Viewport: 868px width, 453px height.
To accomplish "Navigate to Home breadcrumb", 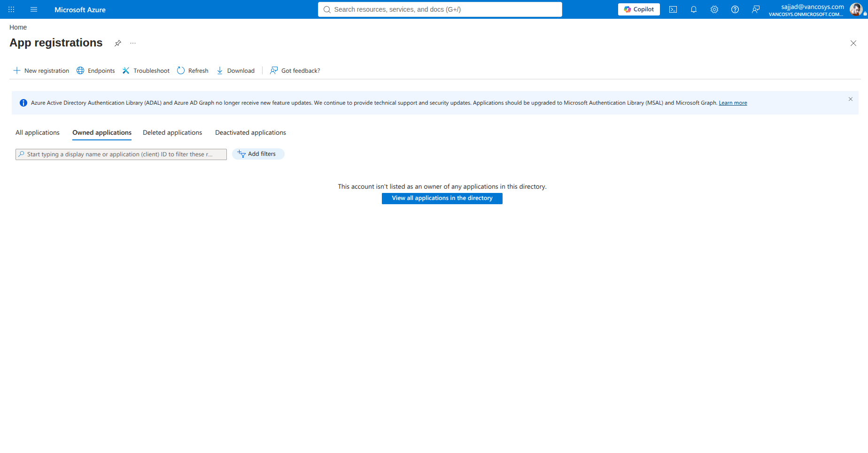I will (18, 27).
